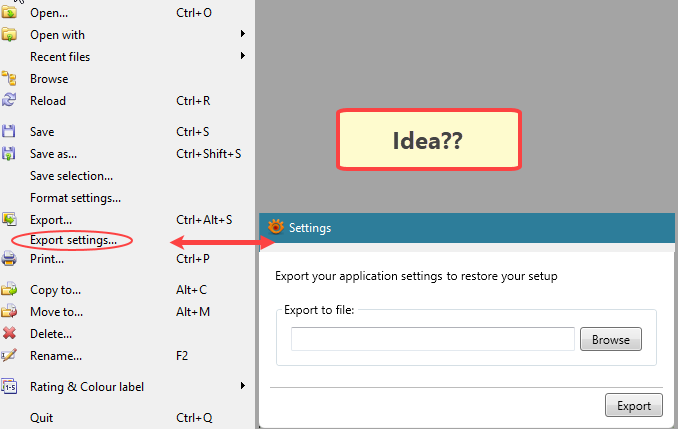Click the Reload arrows icon
The image size is (678, 429).
pyautogui.click(x=10, y=100)
